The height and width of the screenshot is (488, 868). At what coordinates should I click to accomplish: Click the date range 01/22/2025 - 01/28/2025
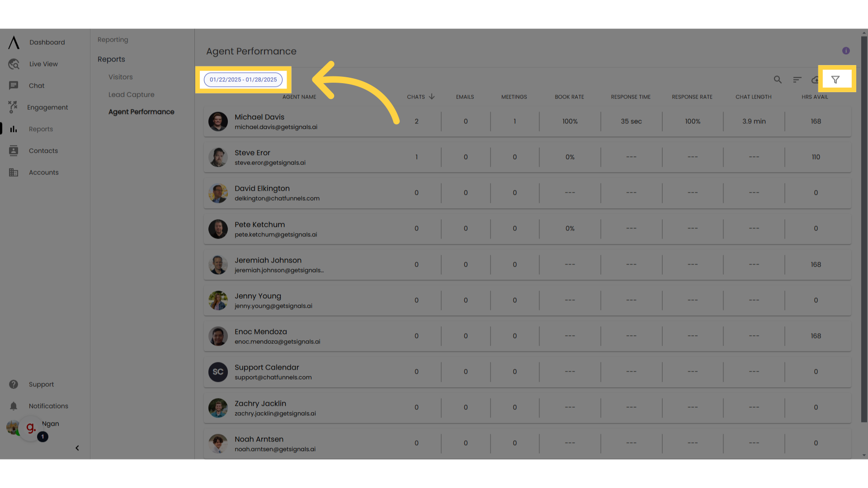click(x=243, y=79)
